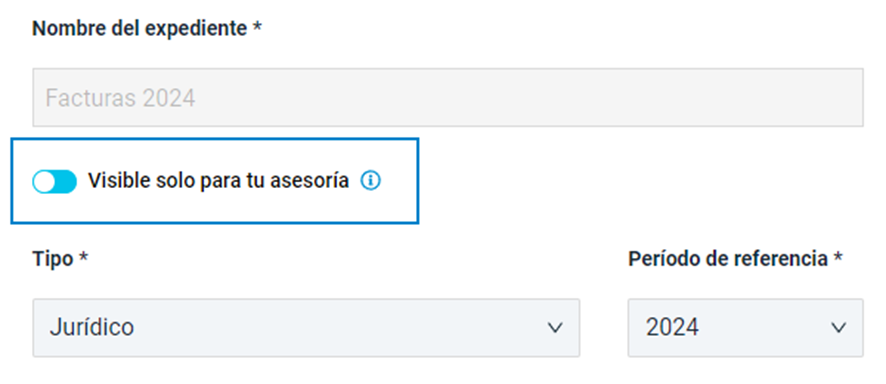Viewport: 886px width, 384px height.
Task: Focus the Nombre del expediente input field
Action: (448, 98)
